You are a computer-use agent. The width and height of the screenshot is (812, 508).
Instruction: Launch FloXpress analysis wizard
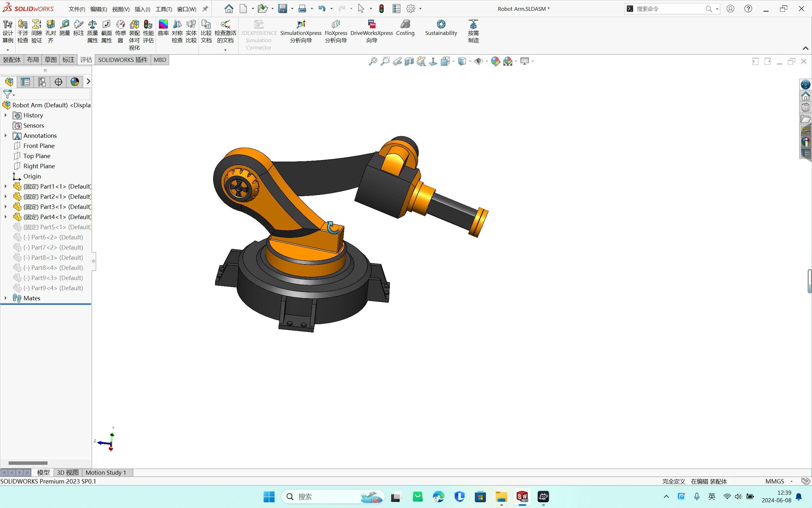coord(336,31)
